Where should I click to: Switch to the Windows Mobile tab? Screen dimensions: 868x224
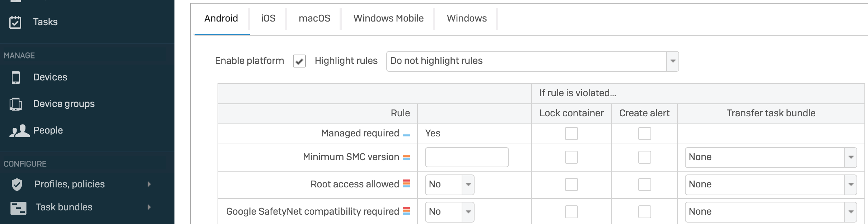[x=388, y=19]
